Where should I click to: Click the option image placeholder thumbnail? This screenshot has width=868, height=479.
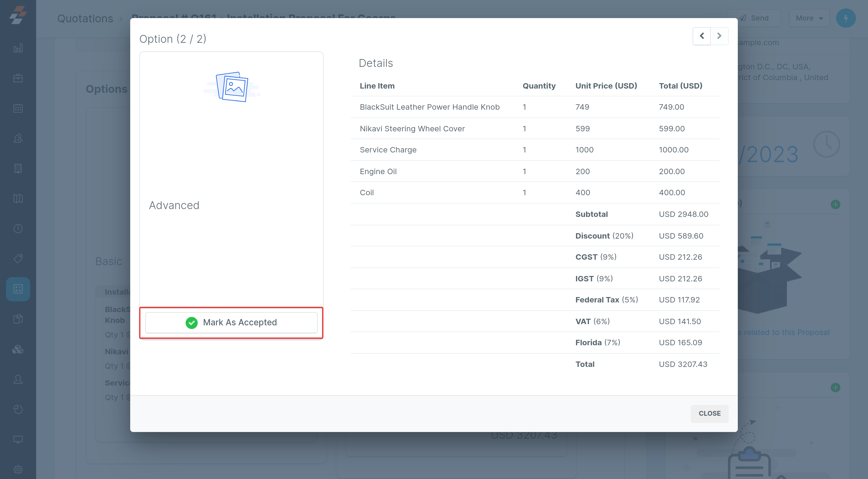click(x=232, y=86)
